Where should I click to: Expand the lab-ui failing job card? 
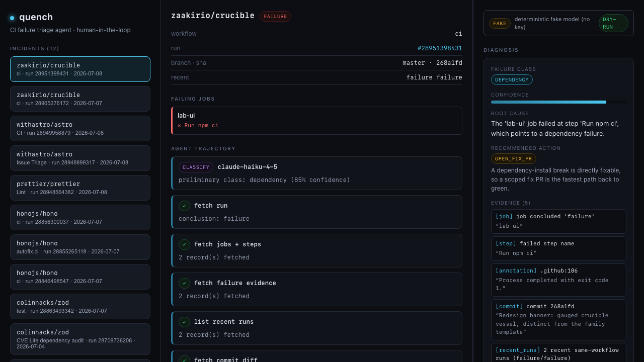(x=316, y=121)
